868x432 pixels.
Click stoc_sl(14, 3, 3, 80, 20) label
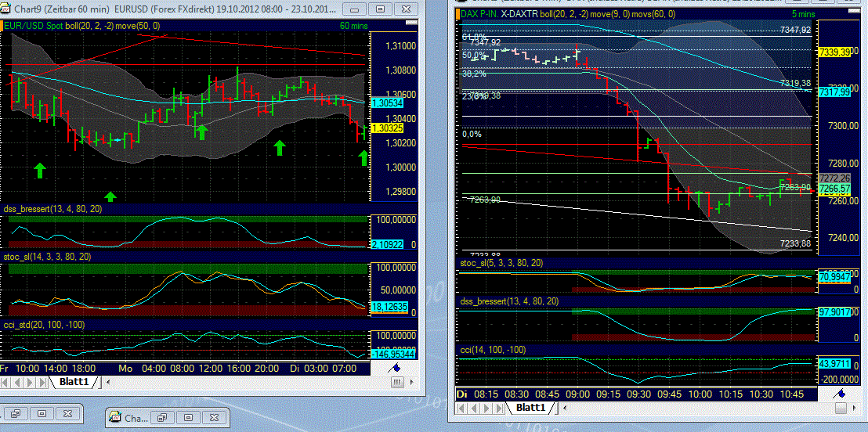pyautogui.click(x=48, y=257)
